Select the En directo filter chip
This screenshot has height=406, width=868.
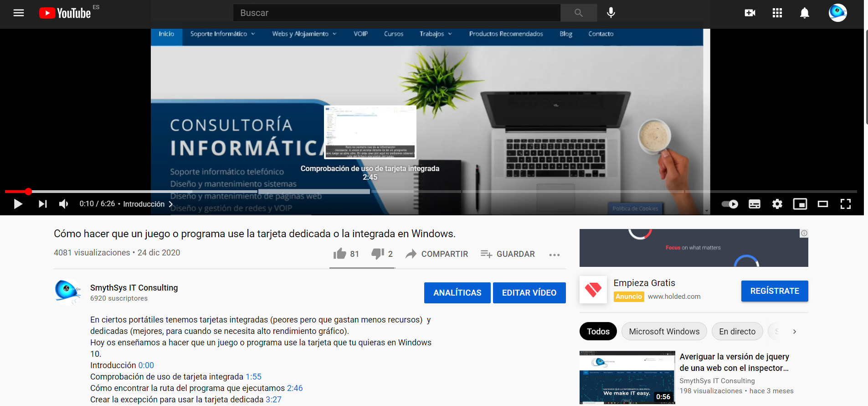click(737, 332)
